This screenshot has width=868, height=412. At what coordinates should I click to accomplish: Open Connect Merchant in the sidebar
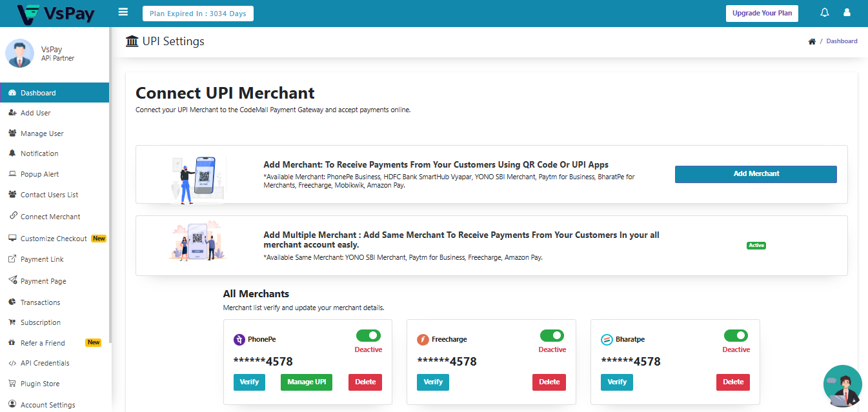50,217
